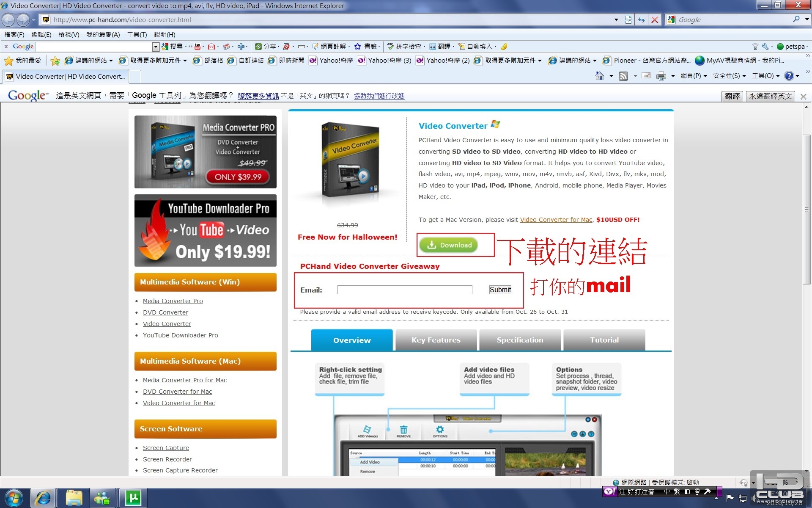This screenshot has height=508, width=812.
Task: Switch to the Key Features tab
Action: tap(436, 340)
